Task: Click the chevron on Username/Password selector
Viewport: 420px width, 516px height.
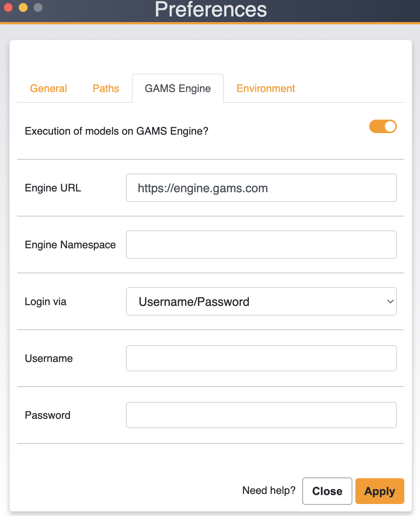Action: tap(390, 301)
